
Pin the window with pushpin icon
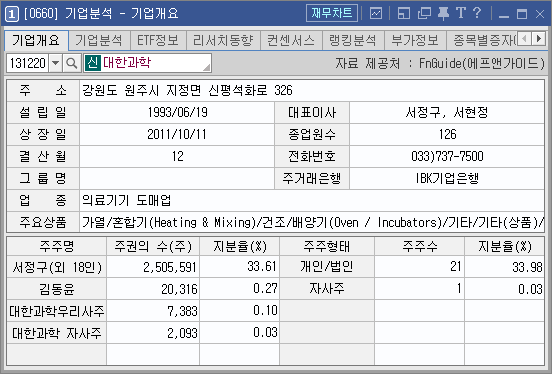pos(443,14)
